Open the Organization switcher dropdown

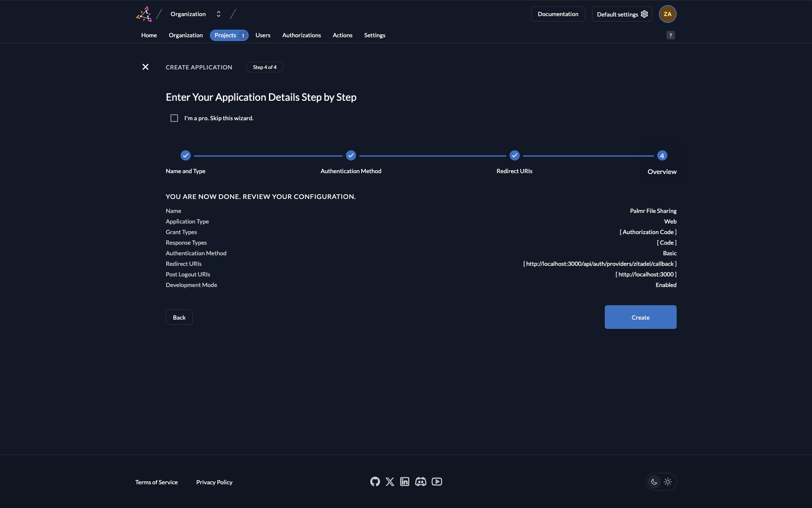click(195, 14)
